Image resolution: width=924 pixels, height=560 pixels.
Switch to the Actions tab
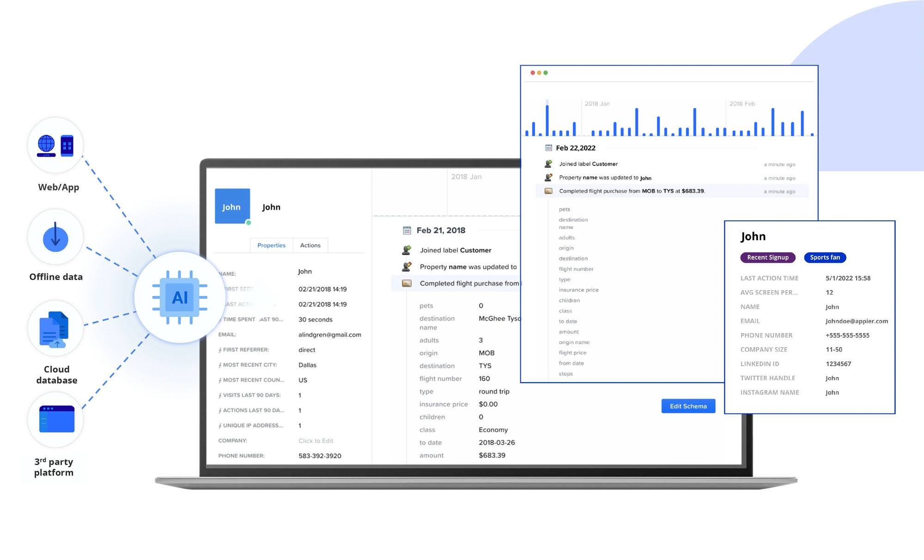(309, 245)
